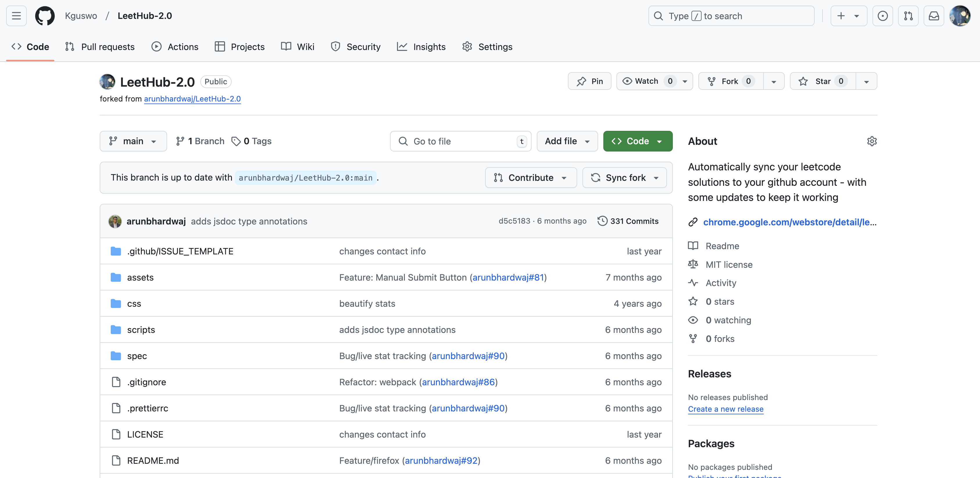The image size is (980, 478).
Task: Click the About section gear icon
Action: 872,141
